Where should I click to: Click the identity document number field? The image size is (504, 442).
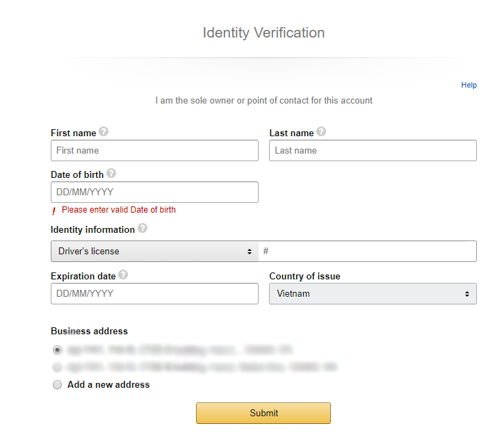pyautogui.click(x=368, y=251)
